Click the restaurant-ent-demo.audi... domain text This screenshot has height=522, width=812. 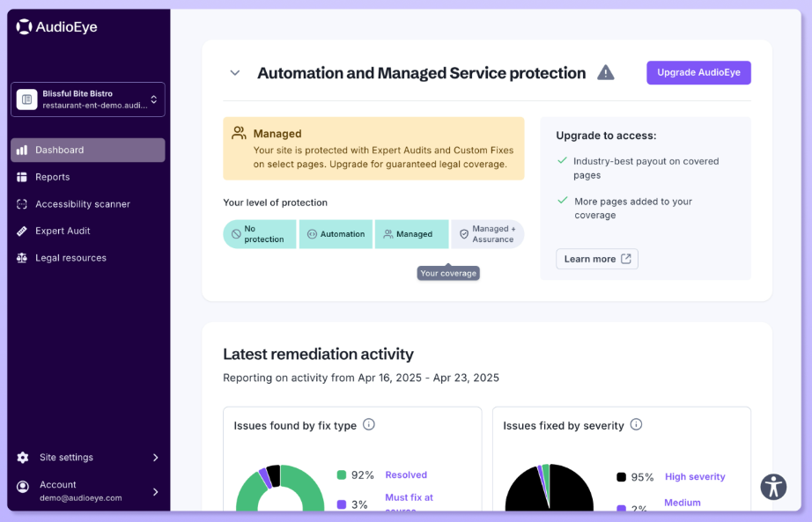coord(95,106)
